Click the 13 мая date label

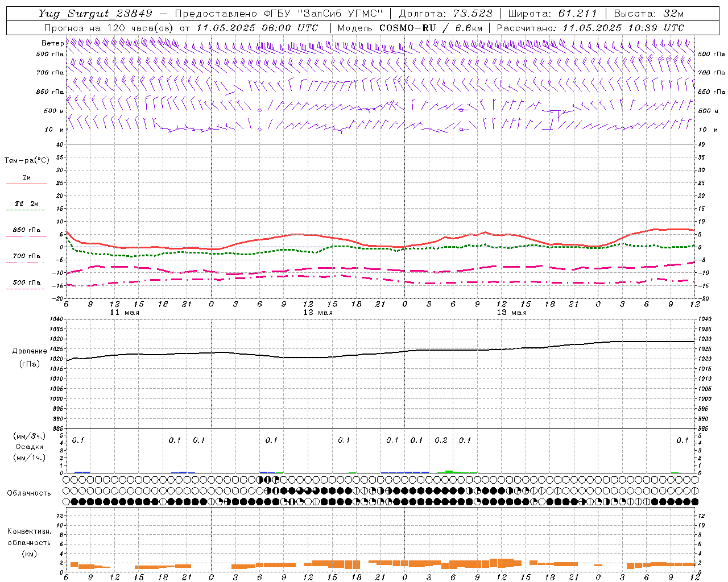pyautogui.click(x=511, y=313)
